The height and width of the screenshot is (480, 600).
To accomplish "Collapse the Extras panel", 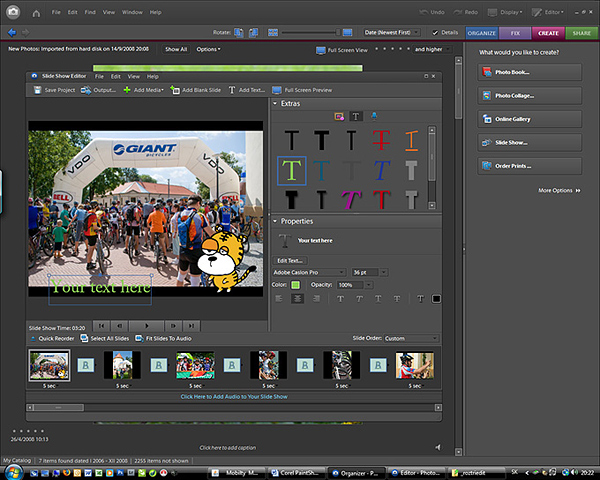I will click(x=276, y=104).
